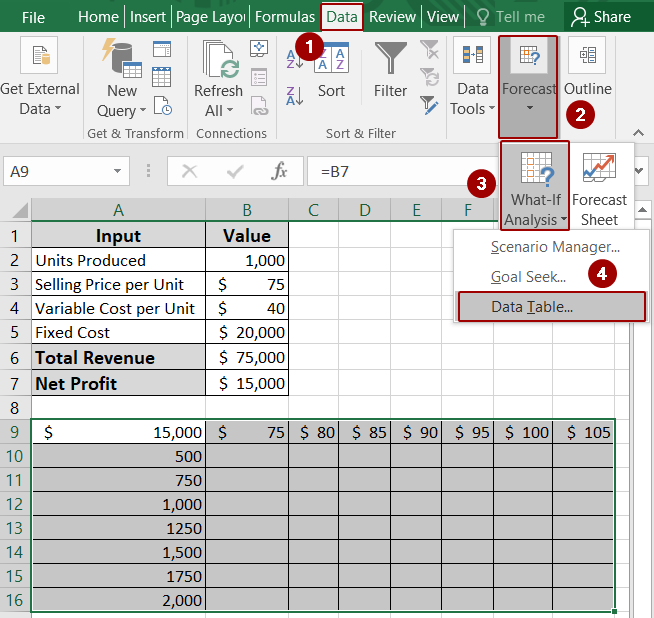
Task: Click the Data Tools icon
Action: [473, 55]
